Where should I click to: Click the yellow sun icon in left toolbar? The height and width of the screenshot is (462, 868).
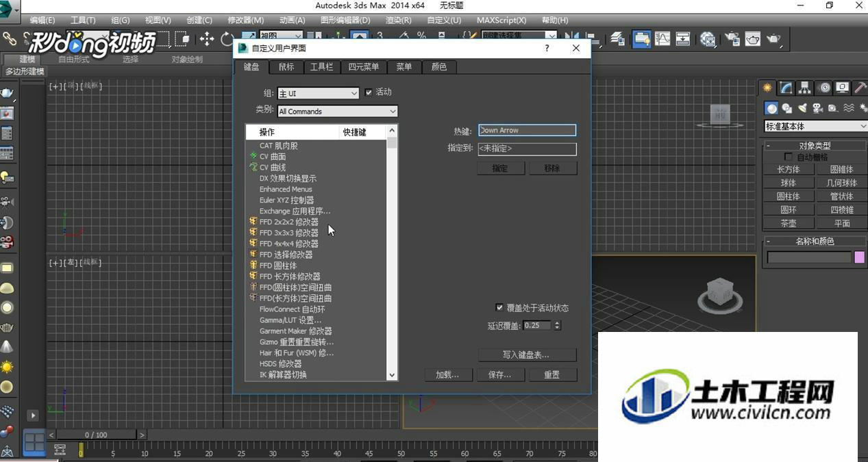(7, 368)
